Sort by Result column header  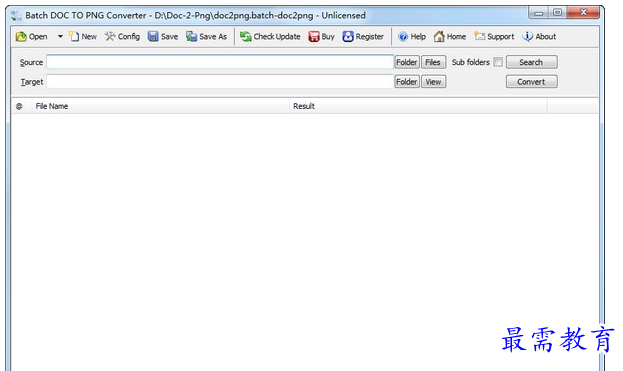click(x=418, y=106)
